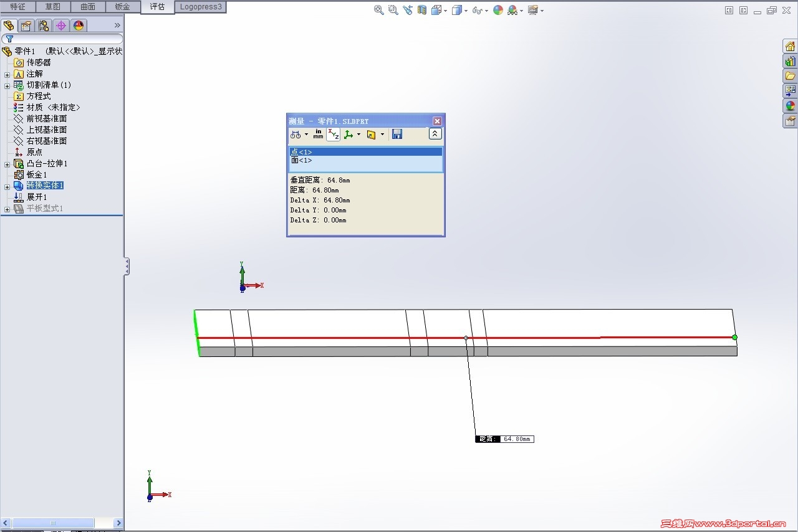The height and width of the screenshot is (532, 798).
Task: Click the coordinate system icon in Measure dialog
Action: tap(349, 134)
